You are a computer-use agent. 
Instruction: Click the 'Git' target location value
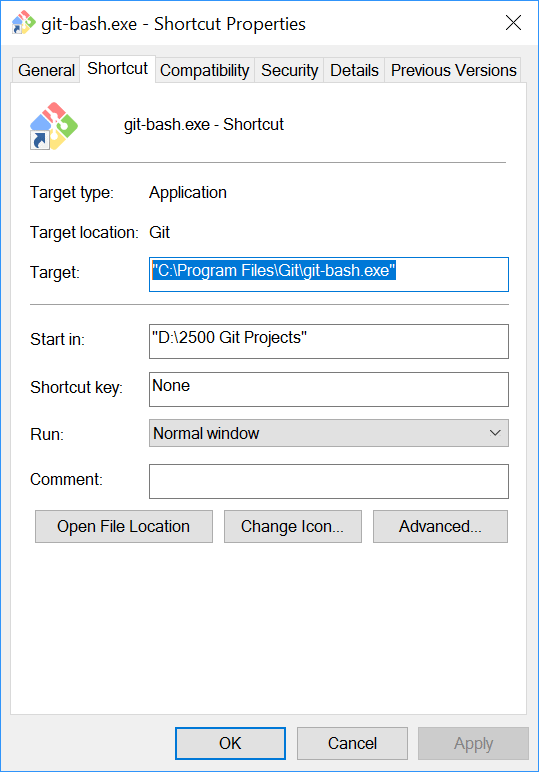159,232
